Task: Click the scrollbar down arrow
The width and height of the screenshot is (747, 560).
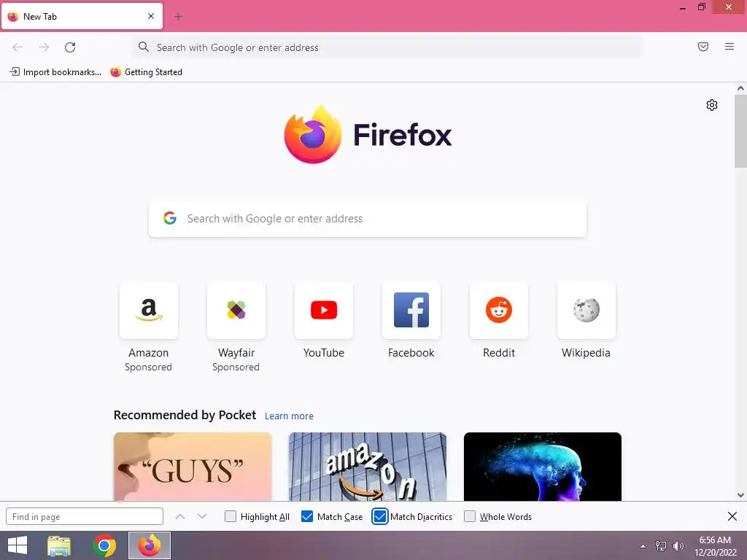Action: click(740, 495)
